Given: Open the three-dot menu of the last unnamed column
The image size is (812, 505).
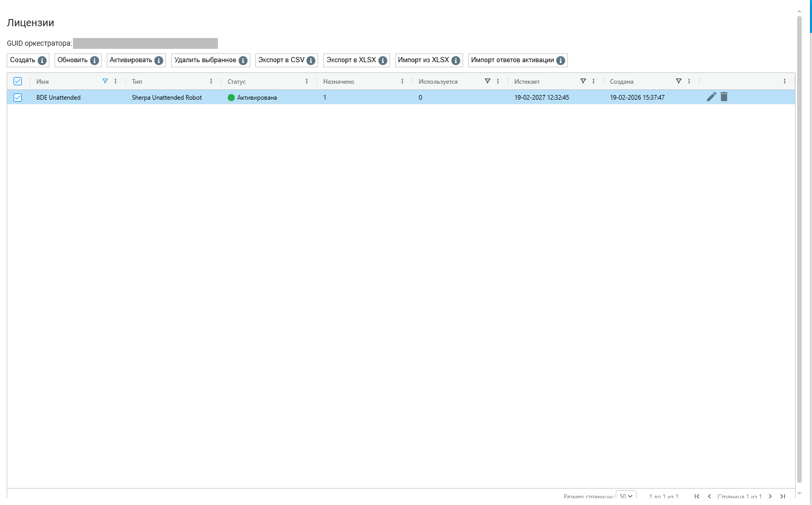Looking at the screenshot, I should click(785, 81).
